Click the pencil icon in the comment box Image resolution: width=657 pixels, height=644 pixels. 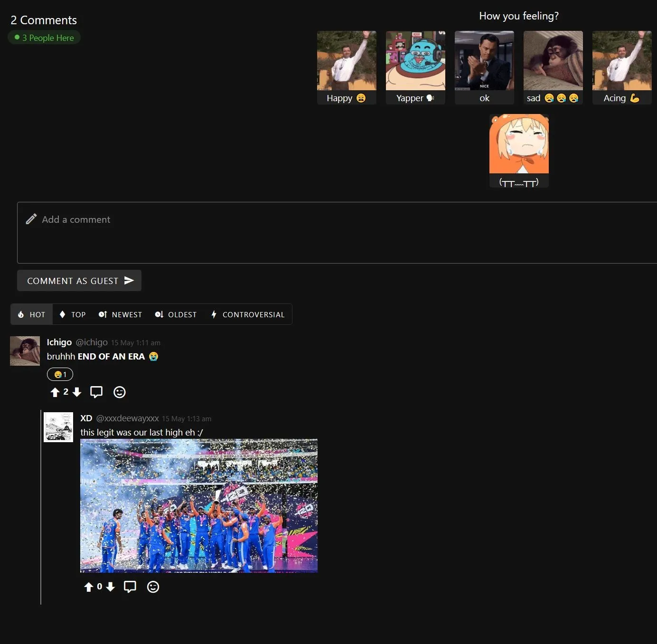tap(31, 219)
